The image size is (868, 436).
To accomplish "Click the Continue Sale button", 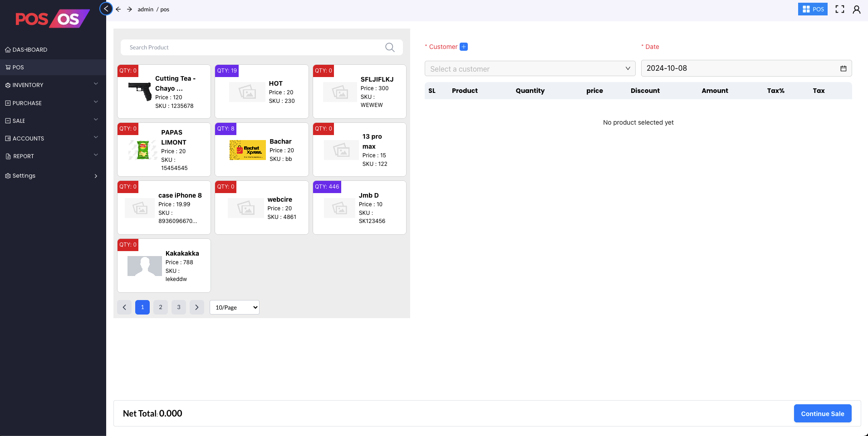I will [x=822, y=413].
